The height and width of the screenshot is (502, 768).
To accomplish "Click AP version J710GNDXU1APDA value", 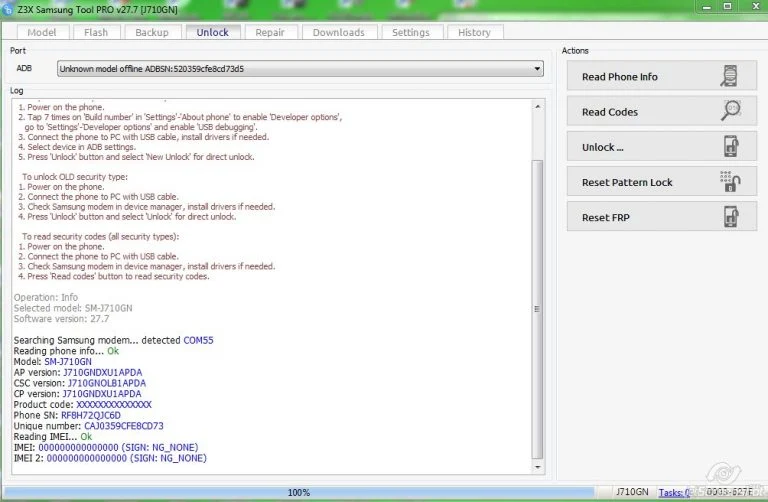I will [102, 373].
